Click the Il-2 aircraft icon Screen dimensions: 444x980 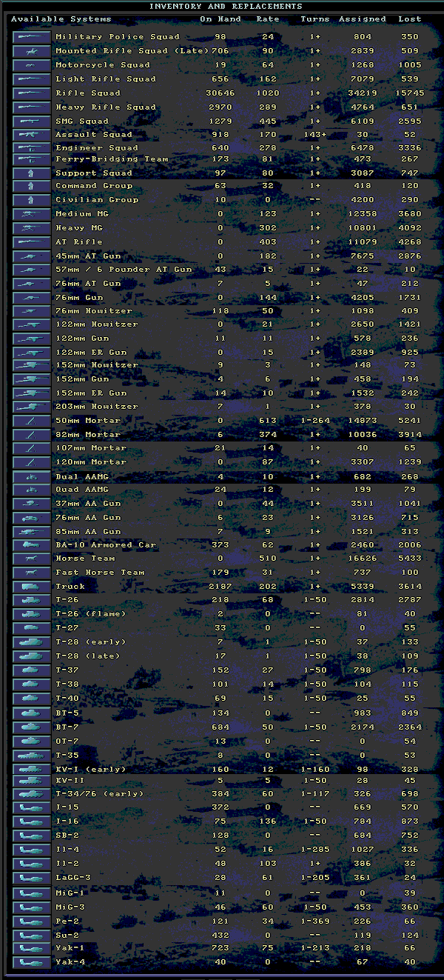click(x=32, y=864)
